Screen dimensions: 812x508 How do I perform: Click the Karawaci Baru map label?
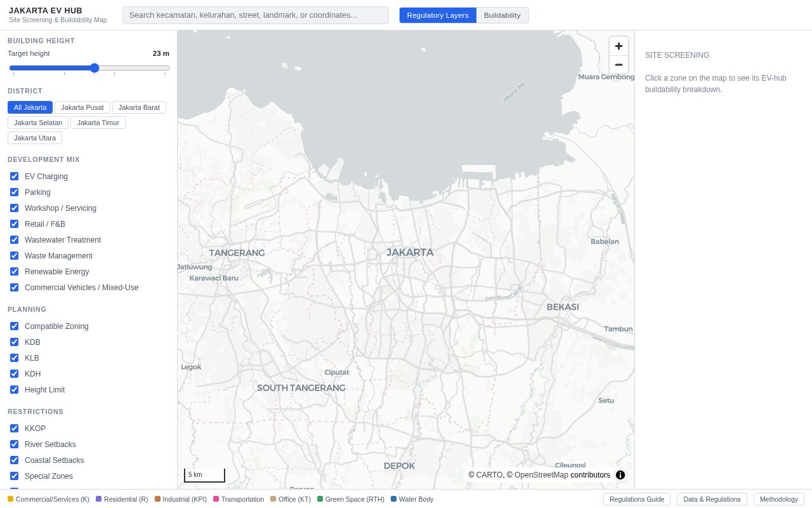[214, 278]
